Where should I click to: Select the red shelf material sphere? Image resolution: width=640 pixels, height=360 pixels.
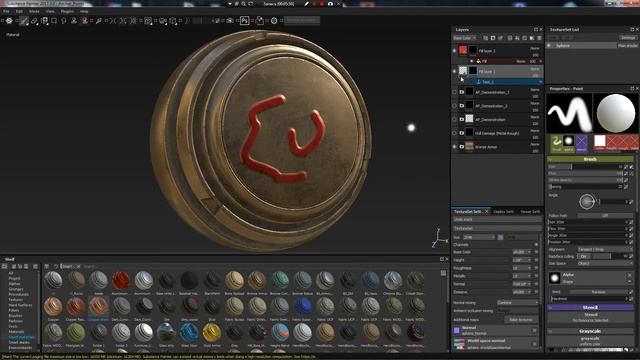click(x=121, y=280)
